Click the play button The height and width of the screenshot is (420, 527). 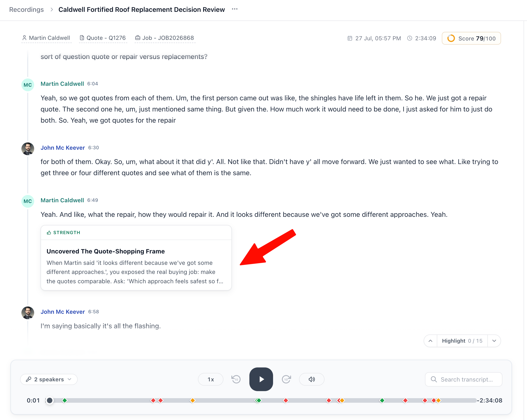(261, 379)
